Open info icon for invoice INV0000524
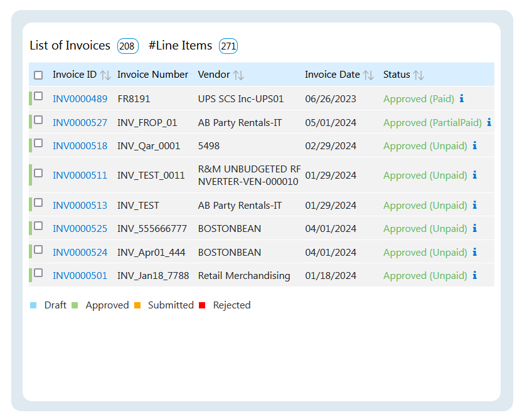This screenshot has width=527, height=420. (x=475, y=252)
